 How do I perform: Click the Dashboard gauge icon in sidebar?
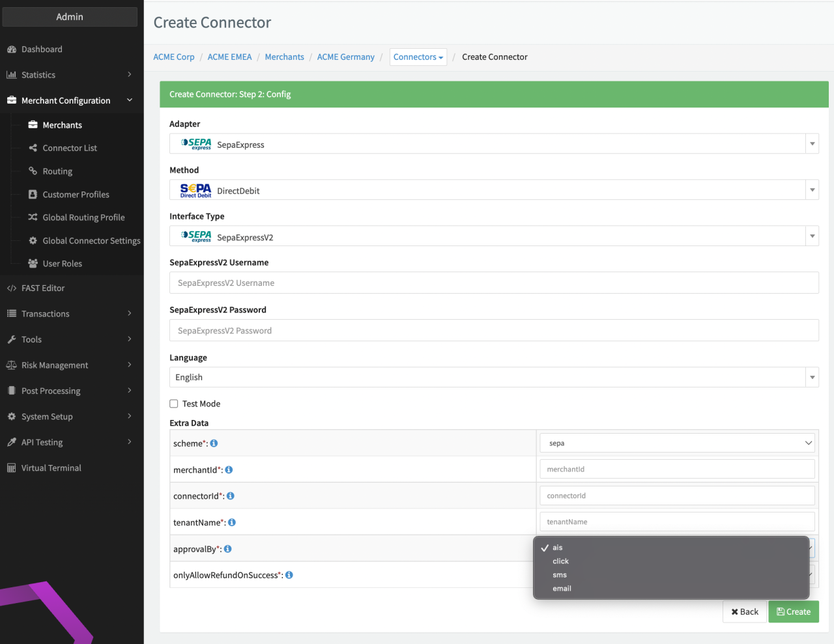point(11,49)
